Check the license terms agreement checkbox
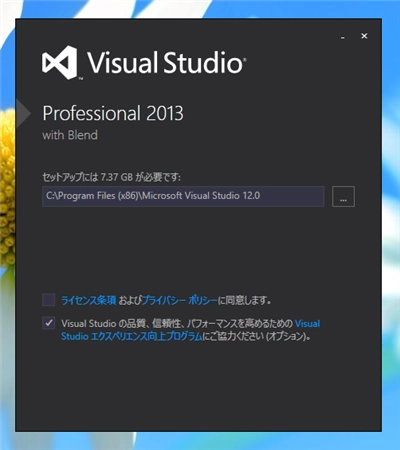The image size is (400, 450). point(49,300)
